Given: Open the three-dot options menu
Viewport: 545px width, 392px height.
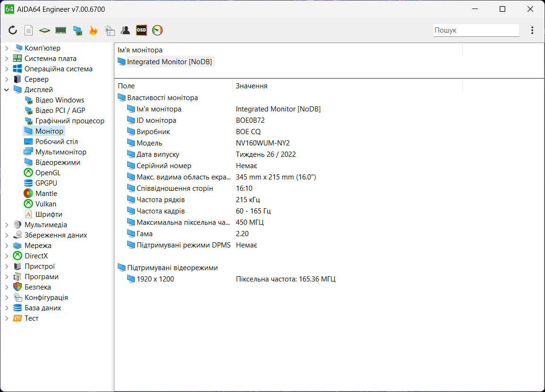Looking at the screenshot, I should pos(532,30).
